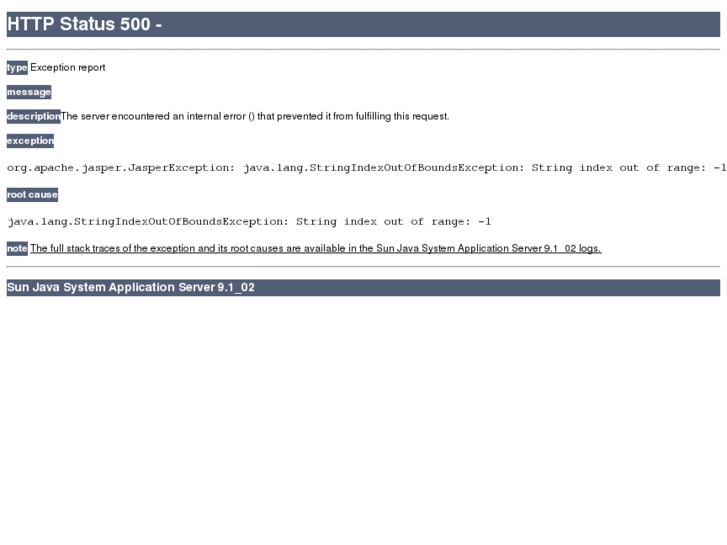Click the root cause java.lang.StringIndexOutOfBoundsException line
This screenshot has height=545, width=727.
click(x=249, y=222)
